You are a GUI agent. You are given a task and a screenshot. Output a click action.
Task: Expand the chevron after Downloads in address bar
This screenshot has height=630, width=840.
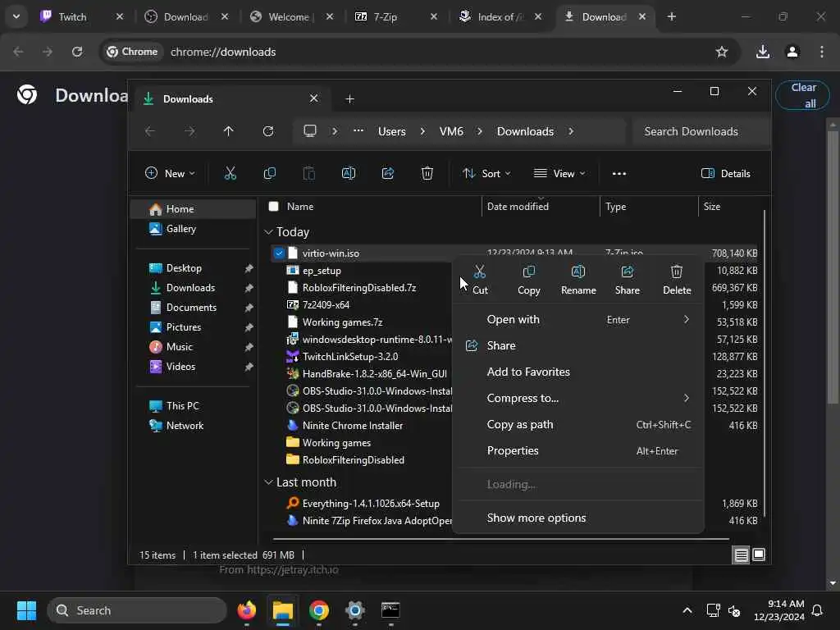click(x=571, y=131)
